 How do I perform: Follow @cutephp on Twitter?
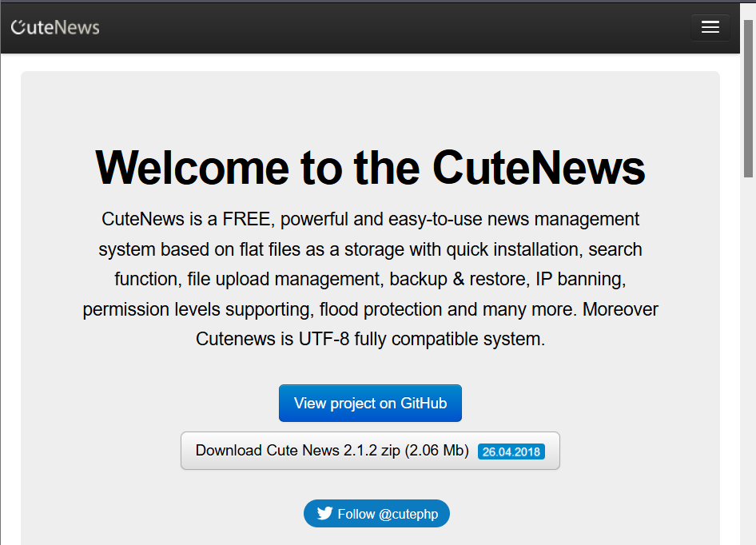[376, 514]
